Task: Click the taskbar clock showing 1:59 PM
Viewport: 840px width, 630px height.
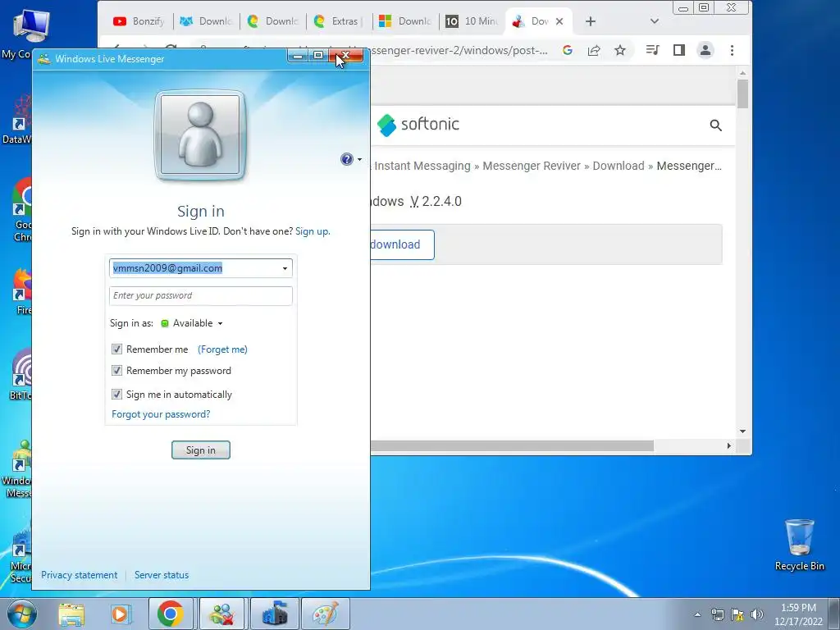Action: tap(798, 614)
